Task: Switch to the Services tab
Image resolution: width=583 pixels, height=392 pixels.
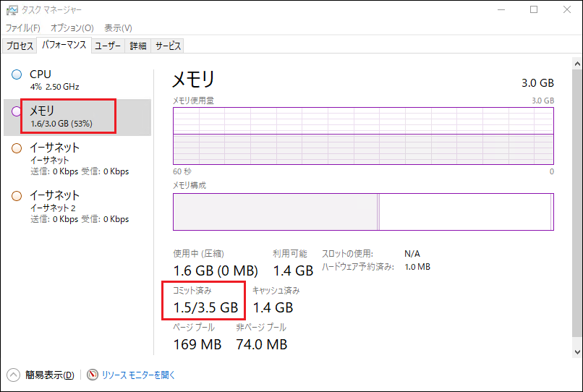Action: (168, 46)
